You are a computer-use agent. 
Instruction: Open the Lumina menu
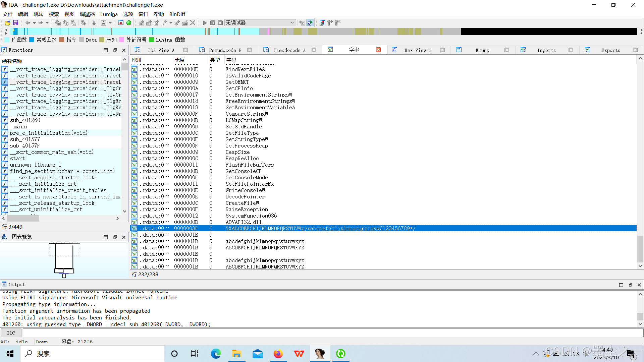click(109, 14)
